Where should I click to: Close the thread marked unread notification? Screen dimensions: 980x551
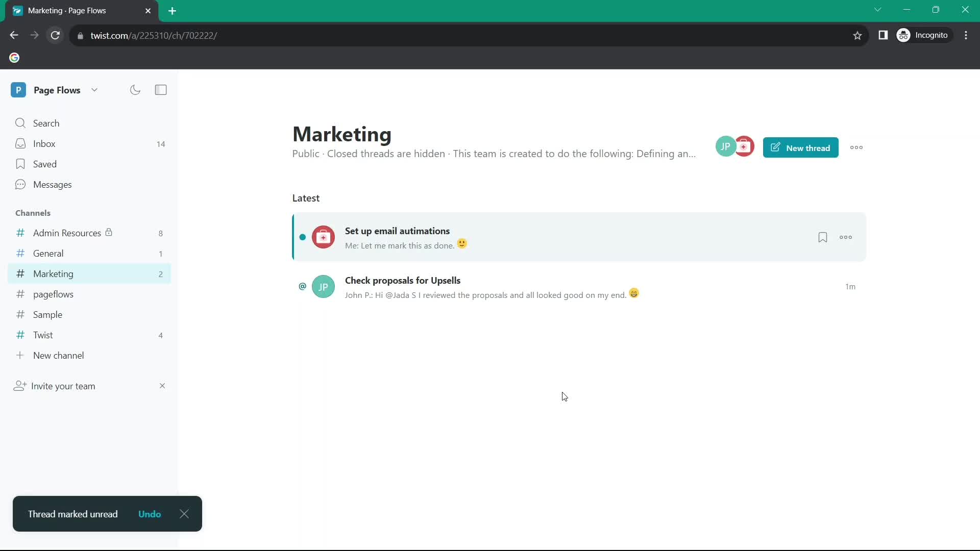coord(184,514)
